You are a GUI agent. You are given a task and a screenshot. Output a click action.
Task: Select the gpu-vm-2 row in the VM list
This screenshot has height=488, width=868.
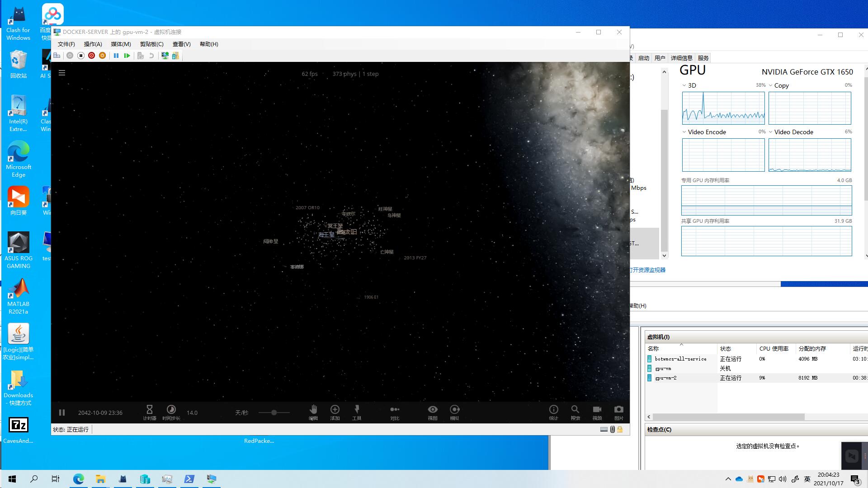(666, 378)
